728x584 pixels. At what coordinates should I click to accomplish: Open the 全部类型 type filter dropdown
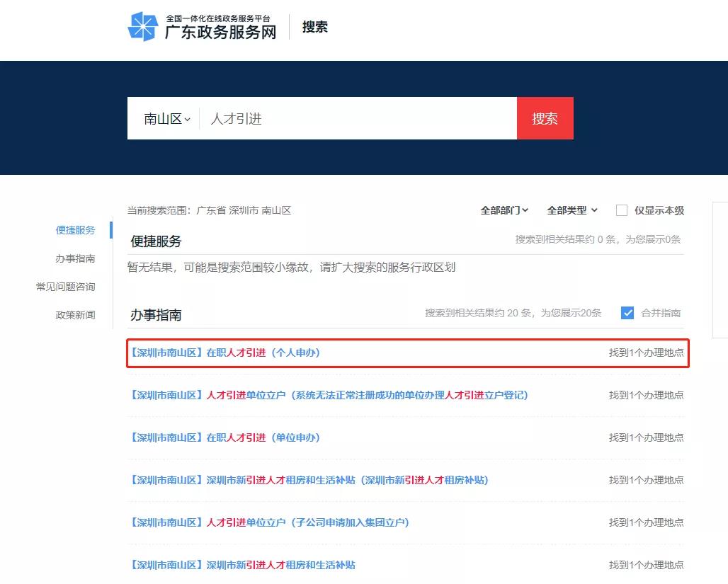(x=571, y=210)
